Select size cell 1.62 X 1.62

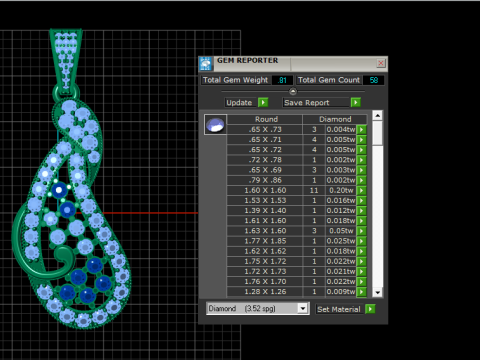click(x=265, y=251)
